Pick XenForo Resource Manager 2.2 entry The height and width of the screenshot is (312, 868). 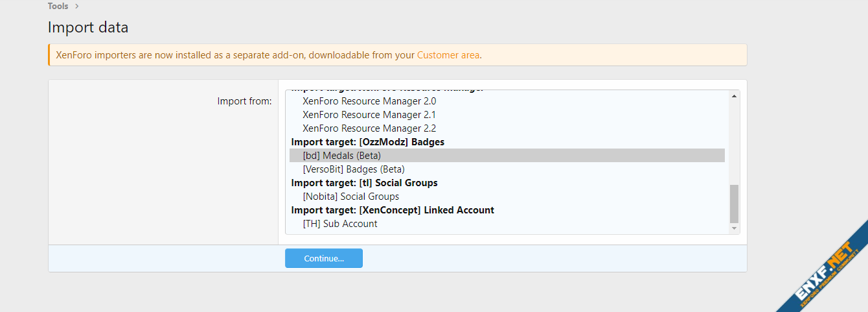[369, 128]
